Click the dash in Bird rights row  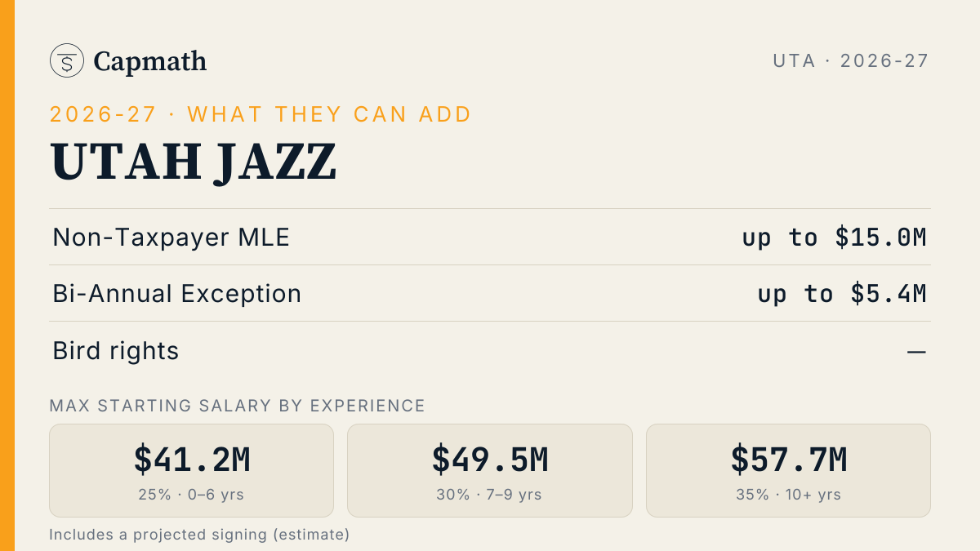[x=917, y=352]
